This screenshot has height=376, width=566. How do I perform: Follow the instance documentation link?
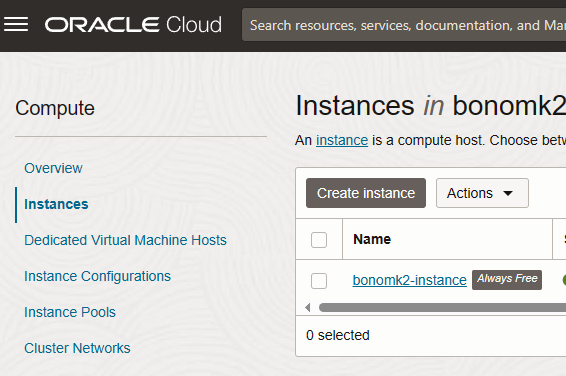click(342, 140)
